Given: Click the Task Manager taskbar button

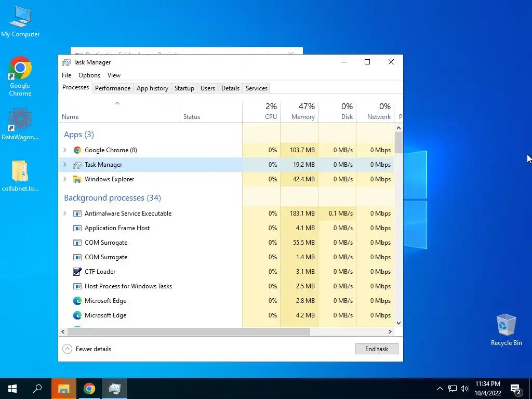Looking at the screenshot, I should tap(115, 389).
